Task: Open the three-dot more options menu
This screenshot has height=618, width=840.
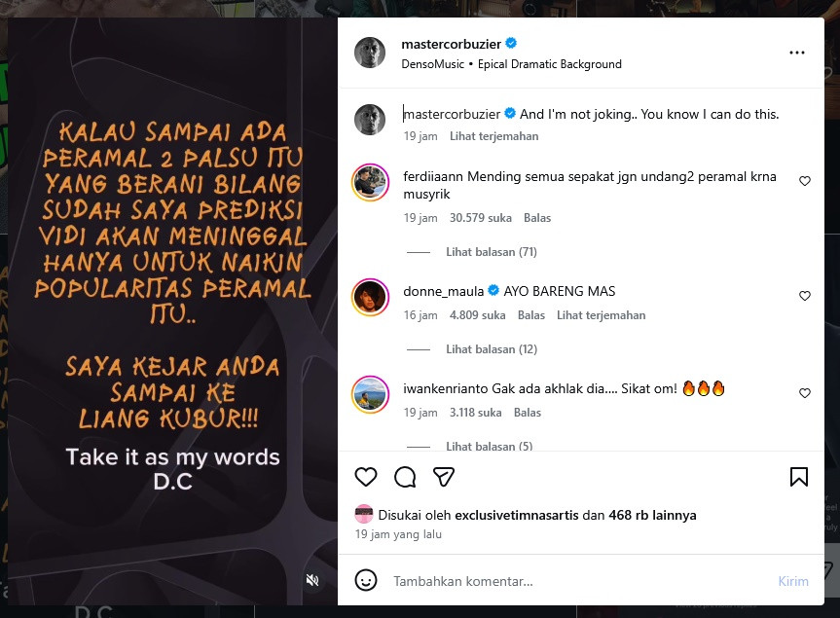Action: (x=797, y=53)
